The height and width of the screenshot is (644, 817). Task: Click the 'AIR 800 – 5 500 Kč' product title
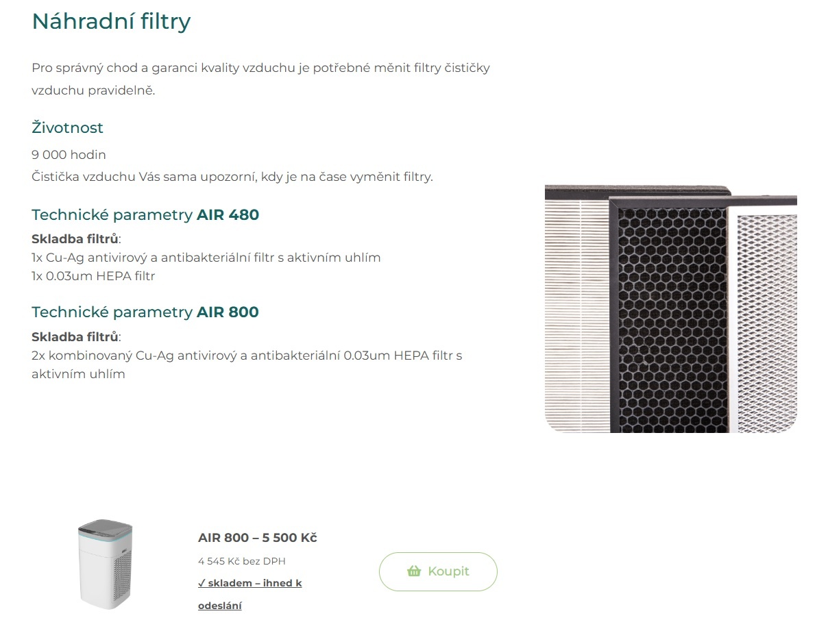point(257,538)
